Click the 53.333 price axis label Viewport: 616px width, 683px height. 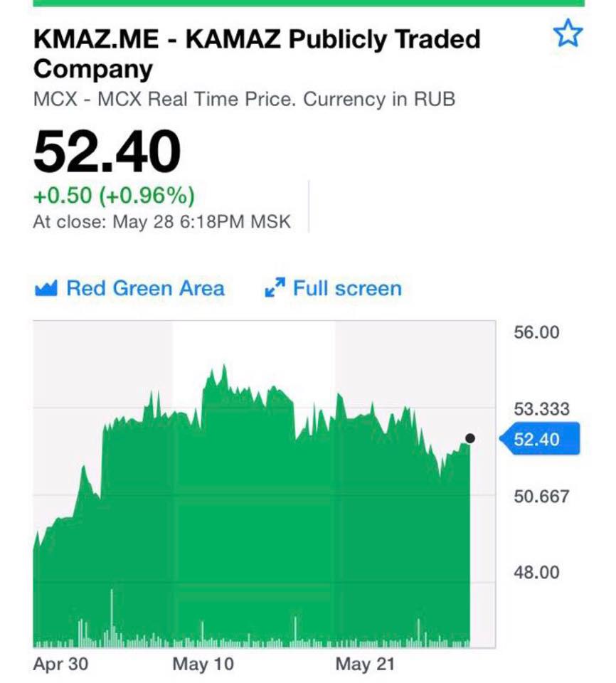coord(541,408)
